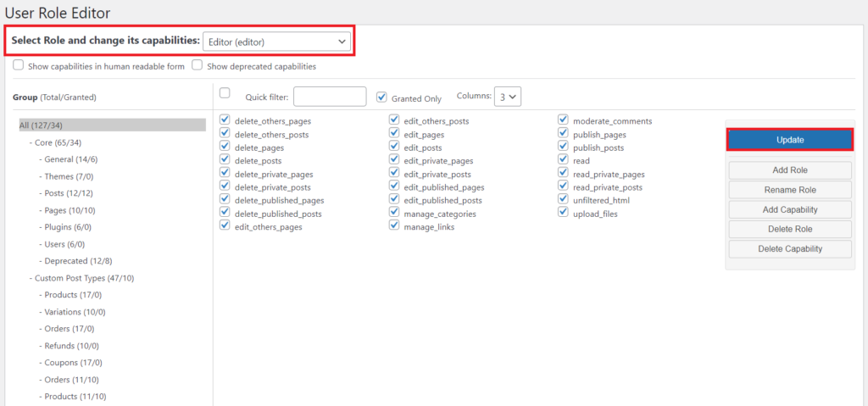This screenshot has height=406, width=868.
Task: Enable Show capabilities in human readable form
Action: pos(19,65)
